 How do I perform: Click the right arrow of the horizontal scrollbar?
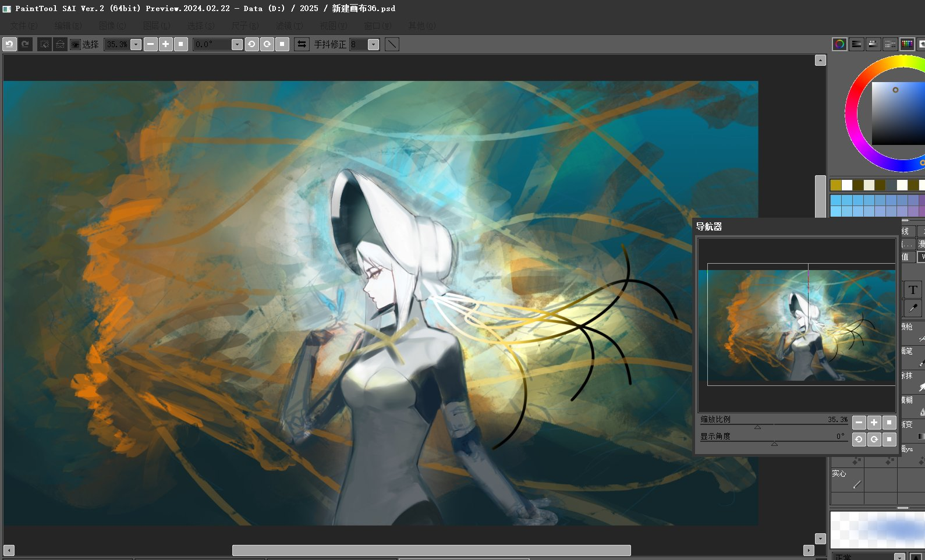(809, 550)
